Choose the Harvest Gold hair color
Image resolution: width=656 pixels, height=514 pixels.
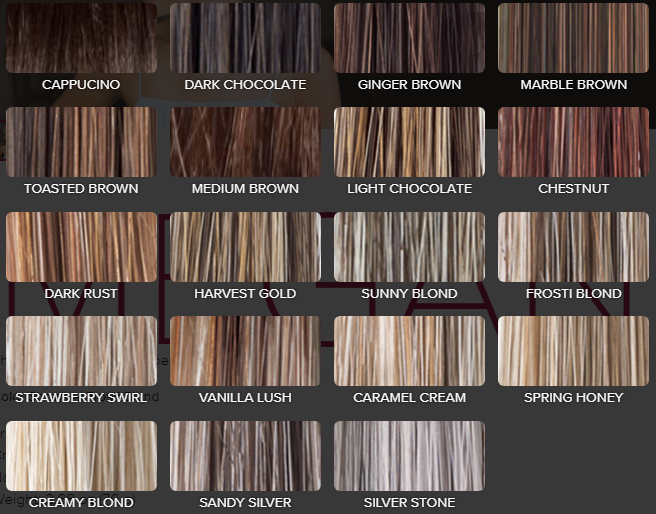(245, 247)
